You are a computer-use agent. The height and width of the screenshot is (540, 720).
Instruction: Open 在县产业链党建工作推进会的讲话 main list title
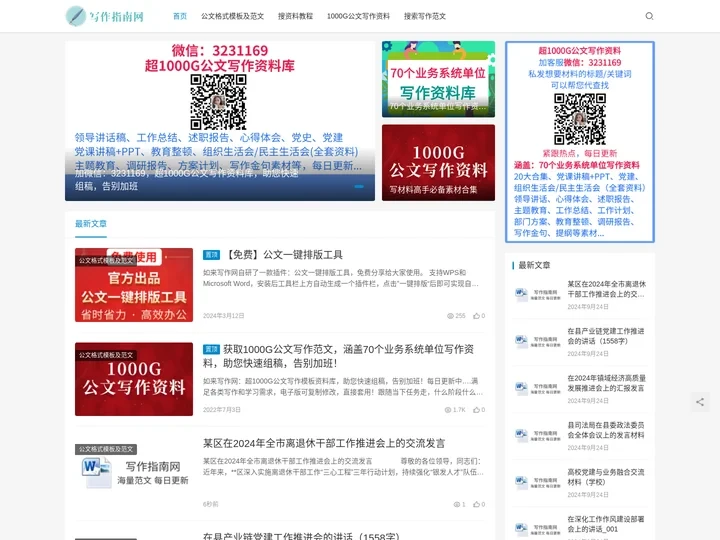(301, 535)
